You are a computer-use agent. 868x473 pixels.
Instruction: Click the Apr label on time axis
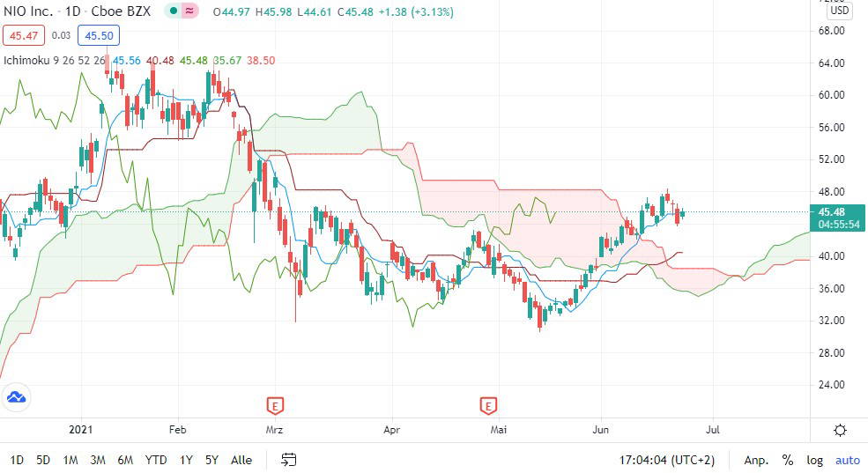[391, 430]
